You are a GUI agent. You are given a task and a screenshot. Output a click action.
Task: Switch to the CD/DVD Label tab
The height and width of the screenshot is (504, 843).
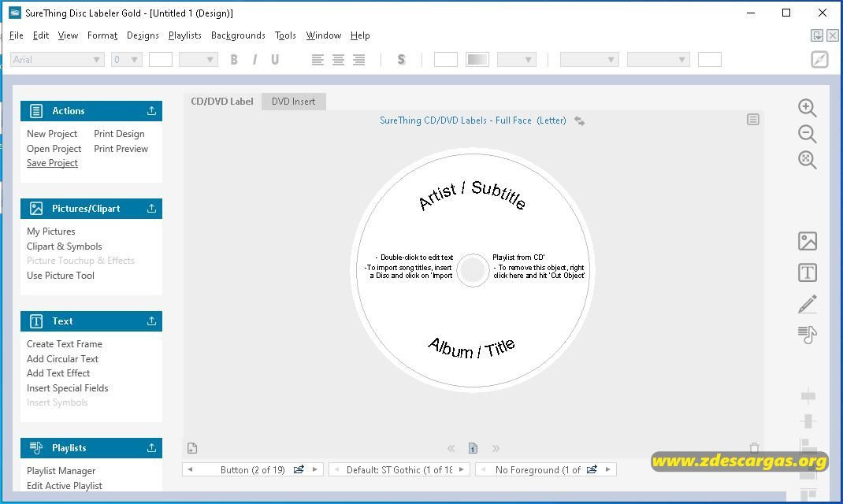pos(222,102)
